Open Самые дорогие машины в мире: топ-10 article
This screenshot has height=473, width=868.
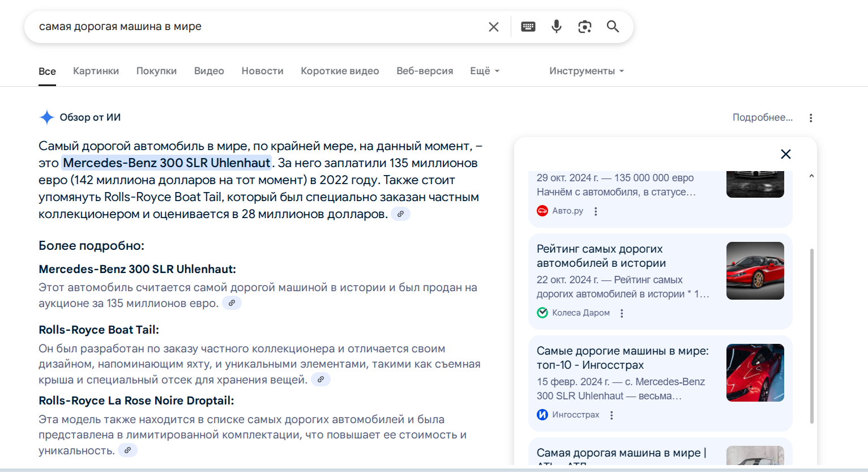click(623, 358)
